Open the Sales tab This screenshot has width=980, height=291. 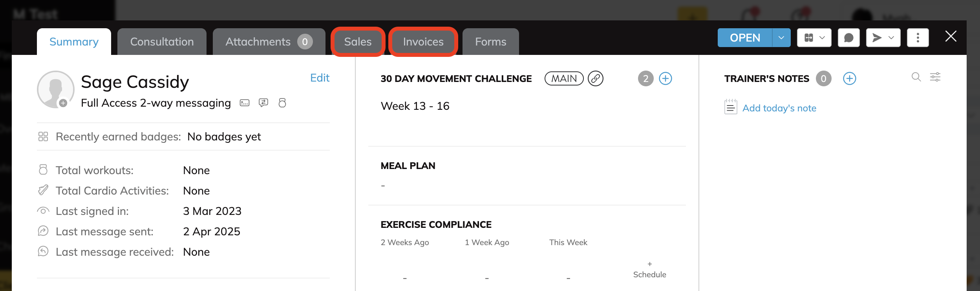[x=358, y=42]
